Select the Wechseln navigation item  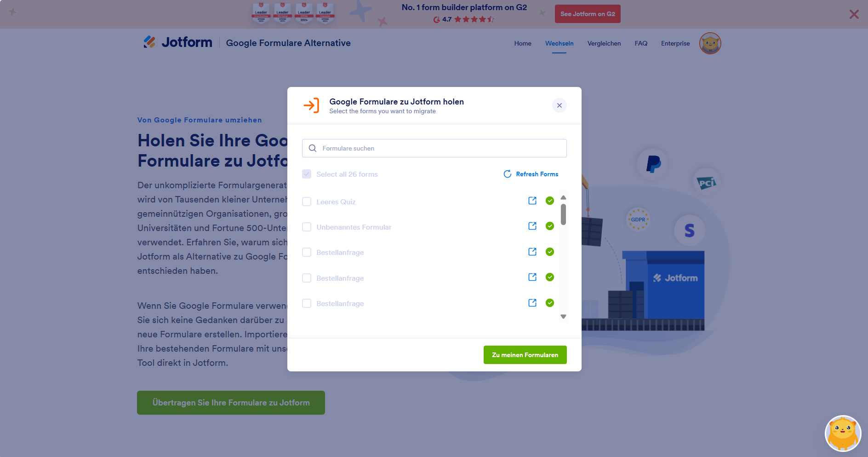click(560, 43)
